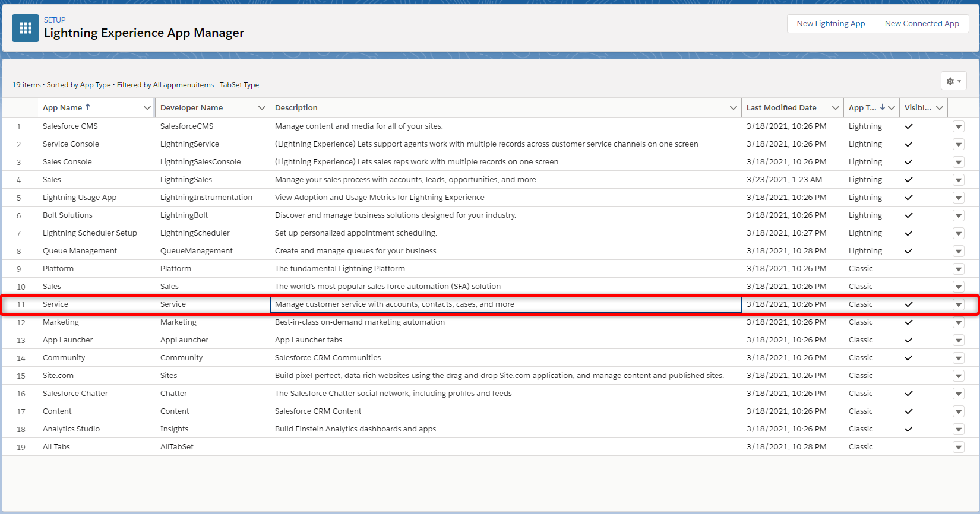This screenshot has width=980, height=514.
Task: Click 'Salesforce CRM Communities' description
Action: click(328, 358)
